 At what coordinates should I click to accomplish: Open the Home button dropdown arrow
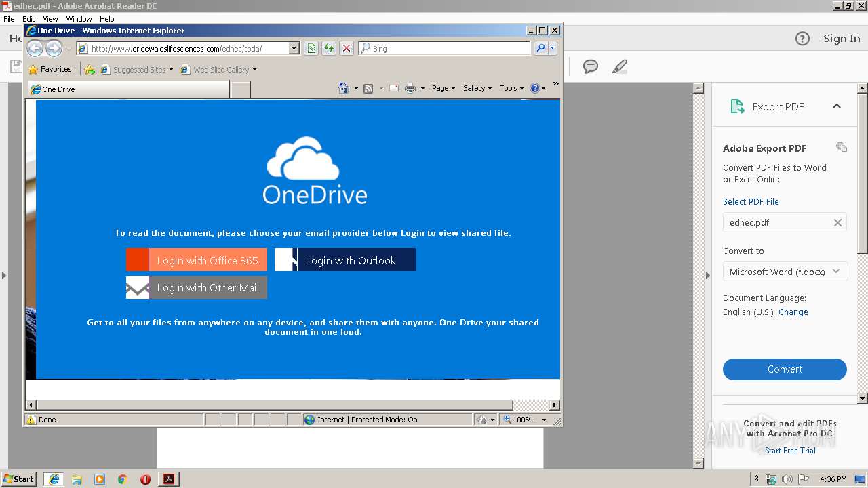356,88
